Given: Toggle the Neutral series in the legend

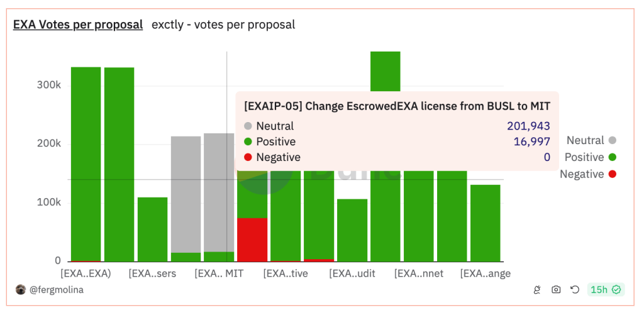Looking at the screenshot, I should coord(585,140).
